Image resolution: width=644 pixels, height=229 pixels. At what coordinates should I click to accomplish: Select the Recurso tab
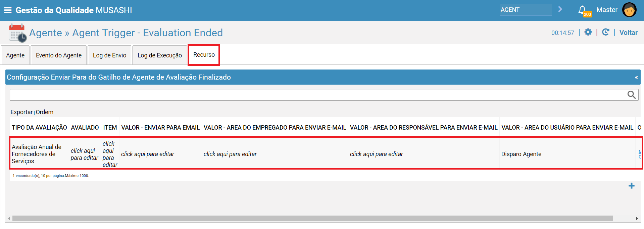(x=204, y=55)
